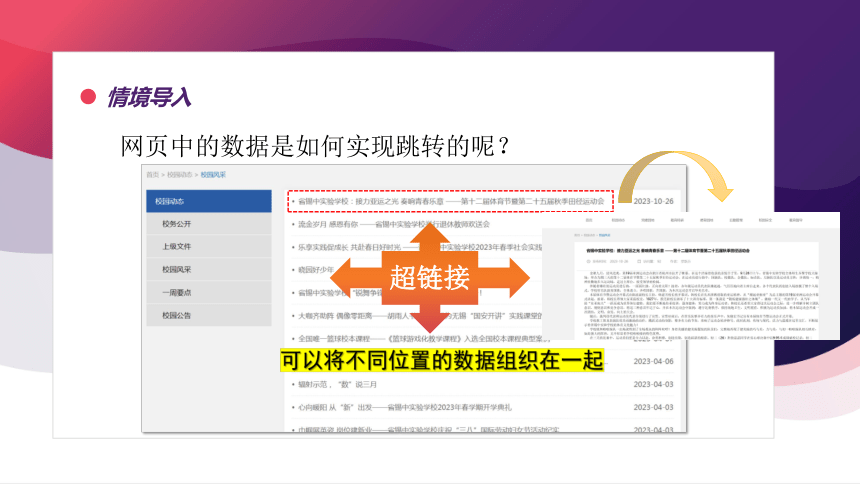Image resolution: width=860 pixels, height=484 pixels.
Task: Open 校园公告 in the sidebar
Action: point(209,316)
